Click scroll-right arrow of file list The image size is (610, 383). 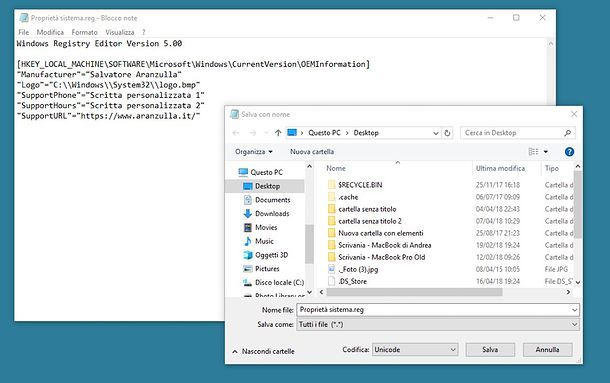[x=568, y=292]
